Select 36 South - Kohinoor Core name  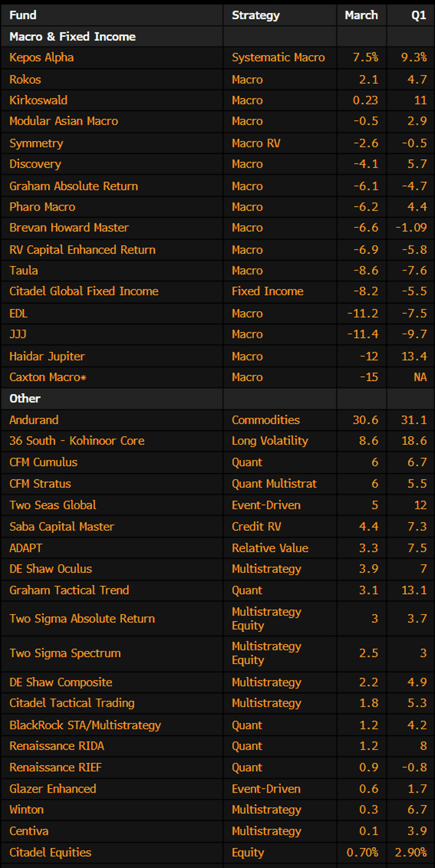77,440
